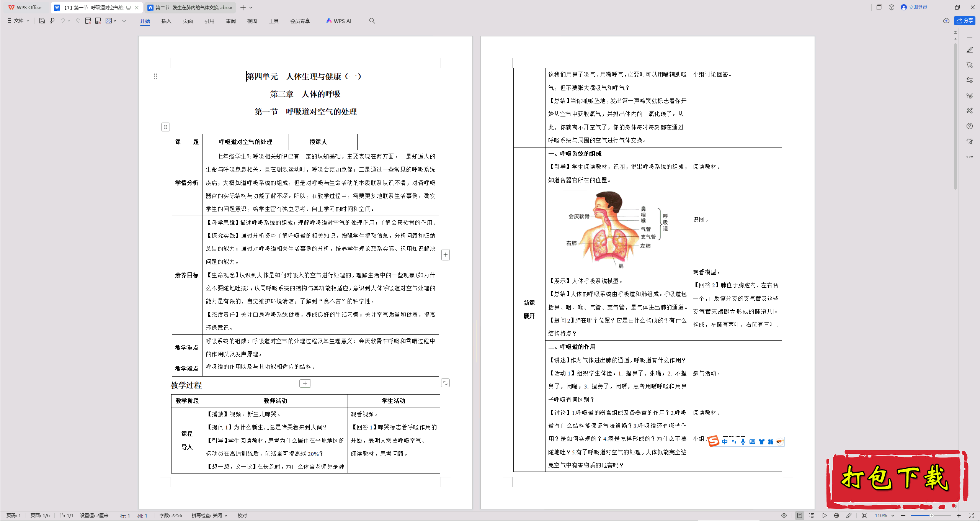980x521 pixels.
Task: Click the web layout globe icon in status bar
Action: pyautogui.click(x=837, y=516)
